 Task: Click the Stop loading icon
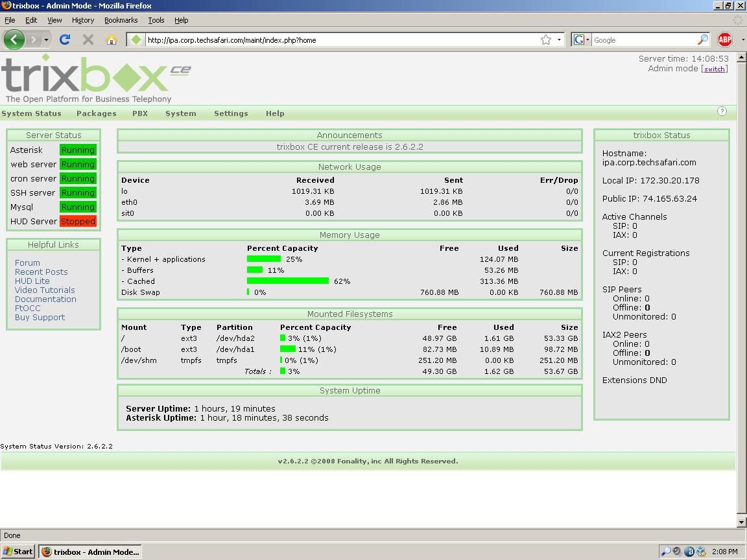pyautogui.click(x=88, y=40)
